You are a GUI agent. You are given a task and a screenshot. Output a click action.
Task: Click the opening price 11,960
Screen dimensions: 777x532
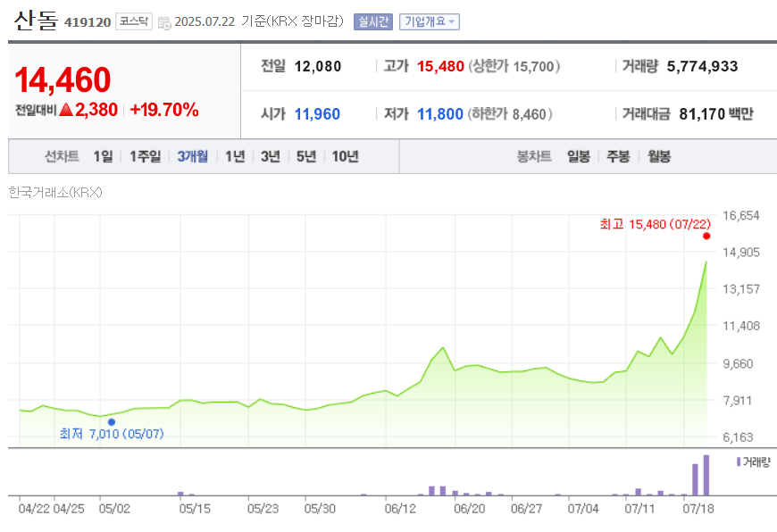click(317, 114)
